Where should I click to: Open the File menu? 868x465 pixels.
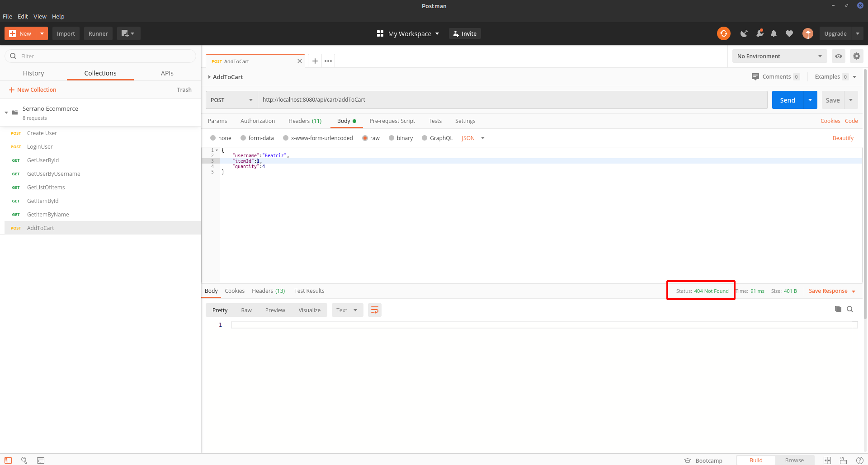tap(7, 16)
